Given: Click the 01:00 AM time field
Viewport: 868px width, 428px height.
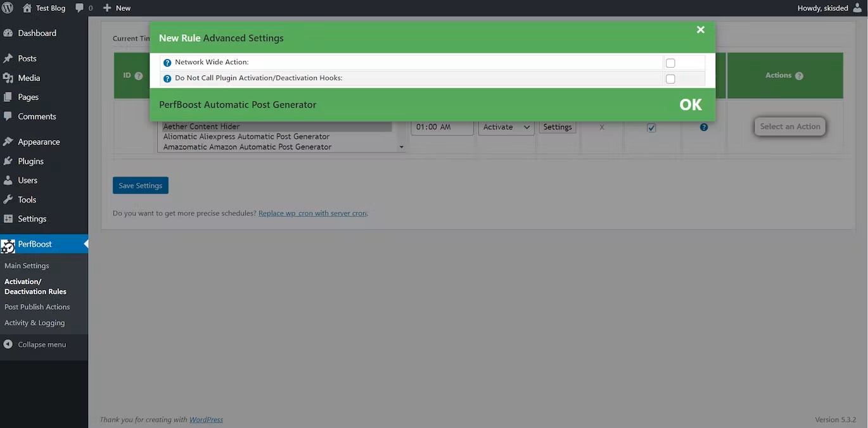Looking at the screenshot, I should [x=442, y=127].
